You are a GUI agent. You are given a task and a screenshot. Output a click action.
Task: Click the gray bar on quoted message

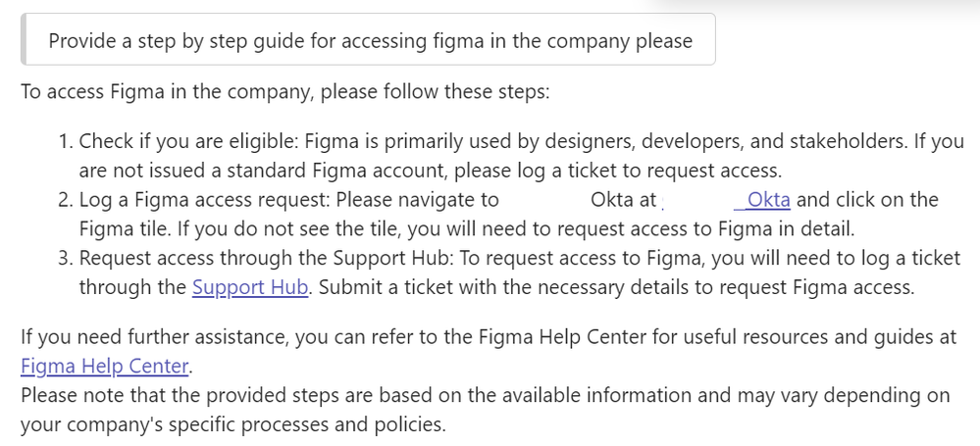click(24, 39)
